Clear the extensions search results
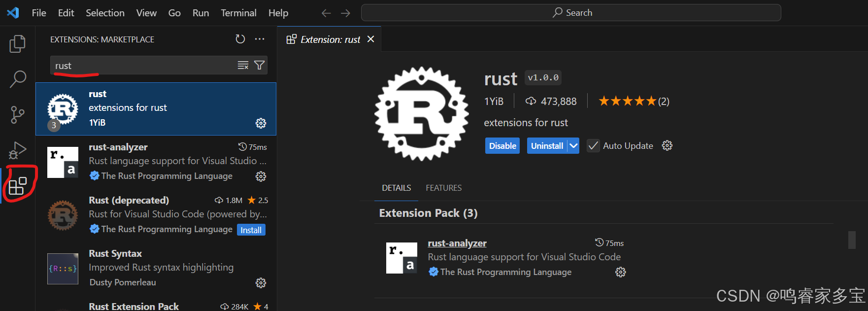This screenshot has height=311, width=868. pos(243,65)
